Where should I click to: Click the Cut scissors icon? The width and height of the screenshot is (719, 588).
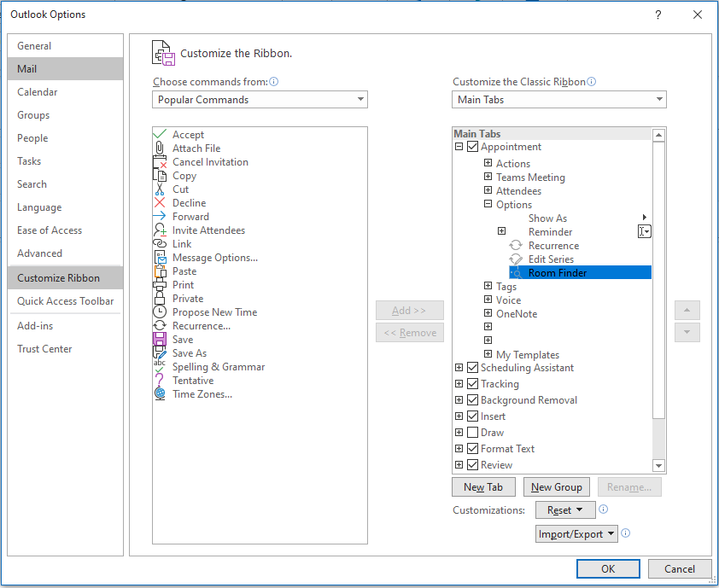(160, 189)
